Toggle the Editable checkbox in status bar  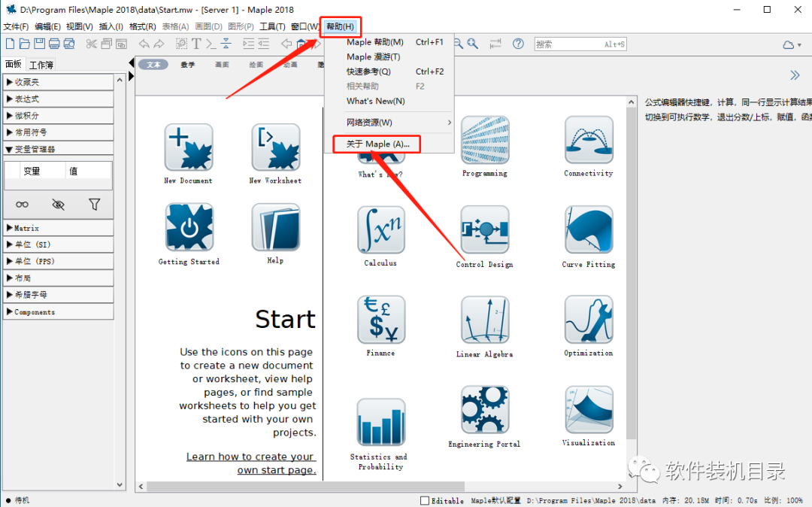point(425,500)
